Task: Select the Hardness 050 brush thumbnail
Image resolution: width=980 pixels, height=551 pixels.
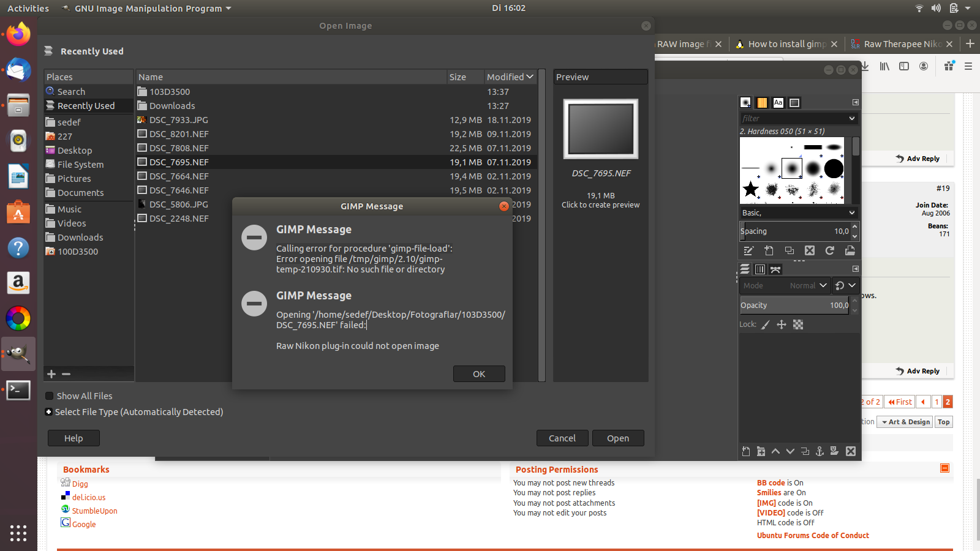Action: click(792, 168)
